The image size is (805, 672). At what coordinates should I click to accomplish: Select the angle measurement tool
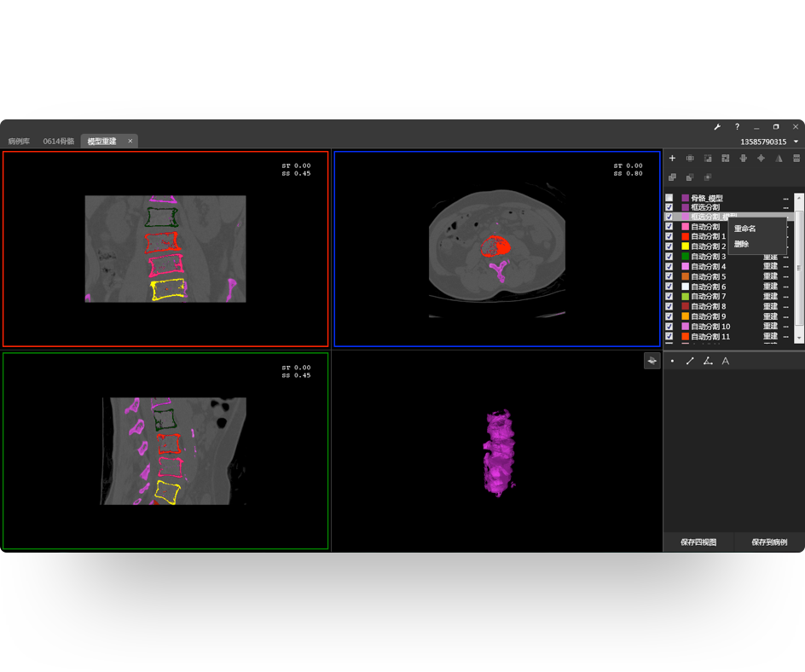(708, 362)
